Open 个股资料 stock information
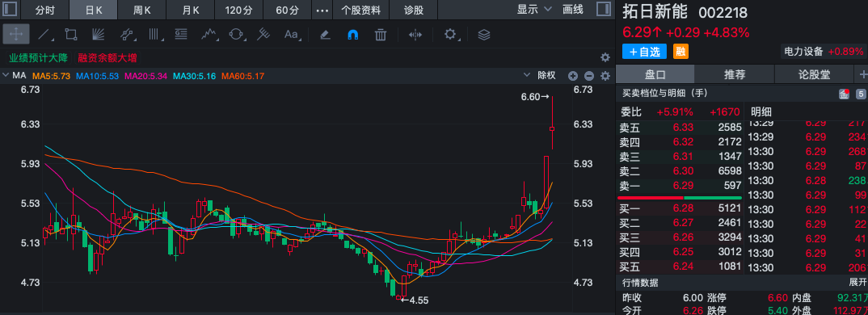 [x=361, y=10]
